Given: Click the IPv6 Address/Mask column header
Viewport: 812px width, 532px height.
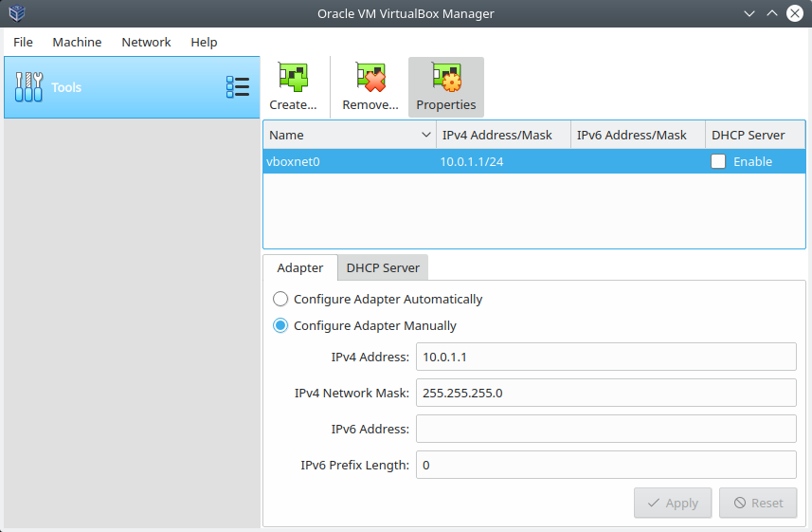Looking at the screenshot, I should click(638, 135).
